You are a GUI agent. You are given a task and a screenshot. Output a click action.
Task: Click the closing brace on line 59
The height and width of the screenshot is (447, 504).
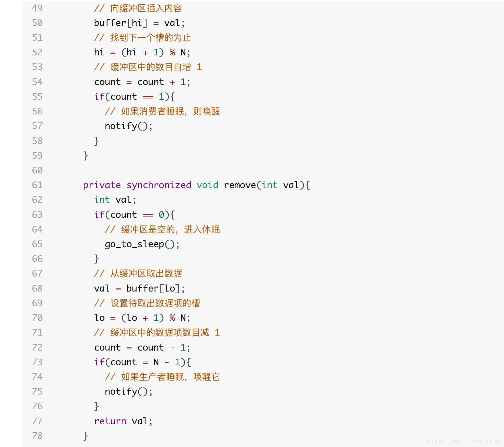click(86, 155)
